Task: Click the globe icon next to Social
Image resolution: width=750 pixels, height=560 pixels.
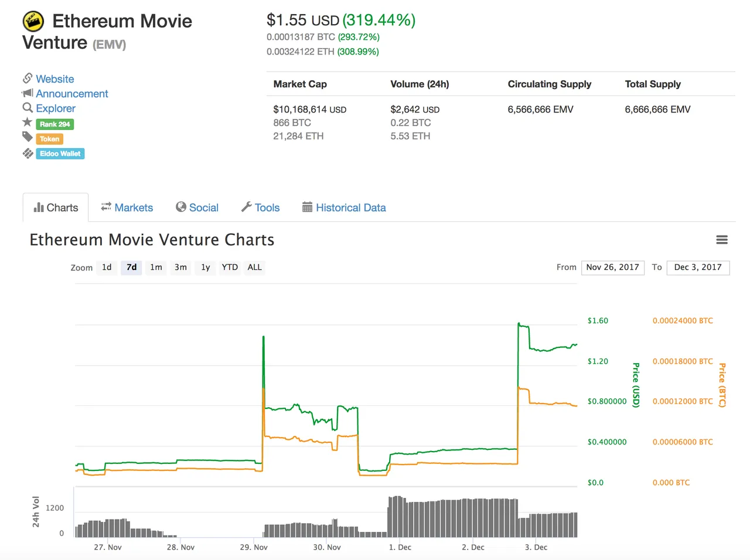Action: tap(181, 207)
